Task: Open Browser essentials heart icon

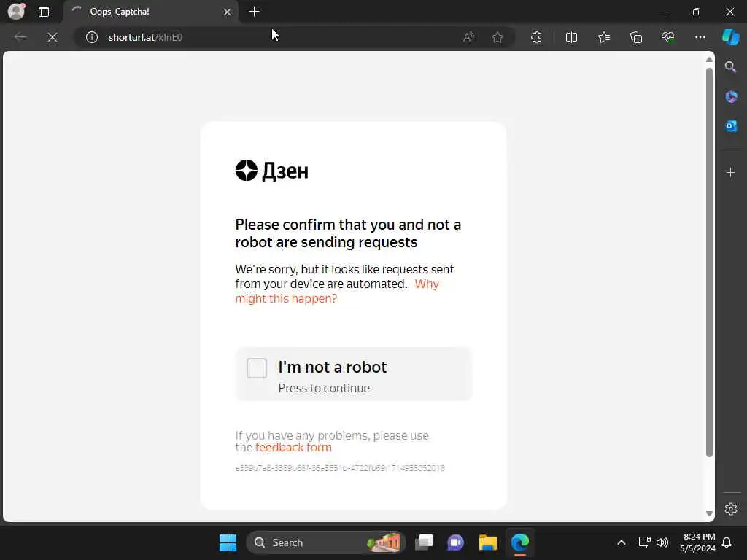Action: (668, 37)
